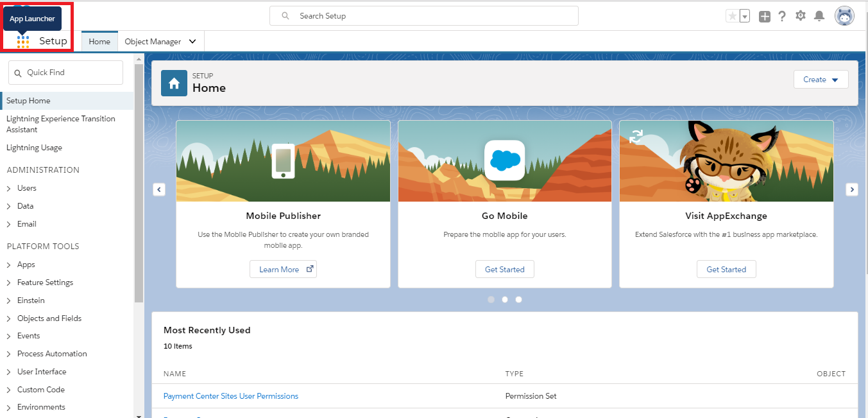Select the first carousel page dot
The height and width of the screenshot is (418, 868).
491,299
